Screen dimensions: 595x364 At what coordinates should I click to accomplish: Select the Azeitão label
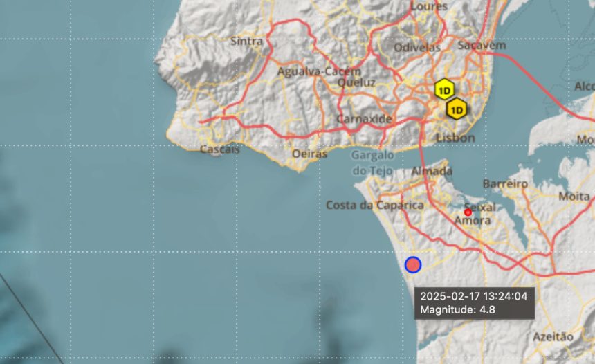coord(553,337)
